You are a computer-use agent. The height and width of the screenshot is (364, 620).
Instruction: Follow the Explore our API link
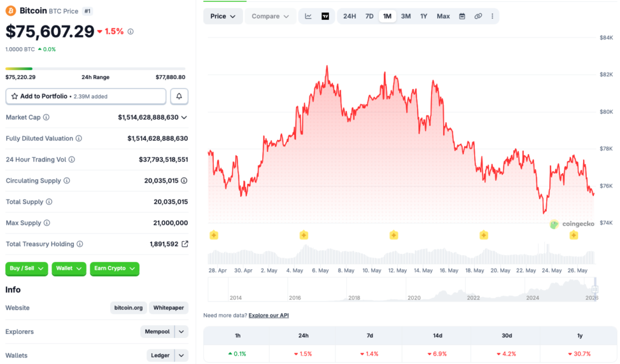tap(268, 316)
